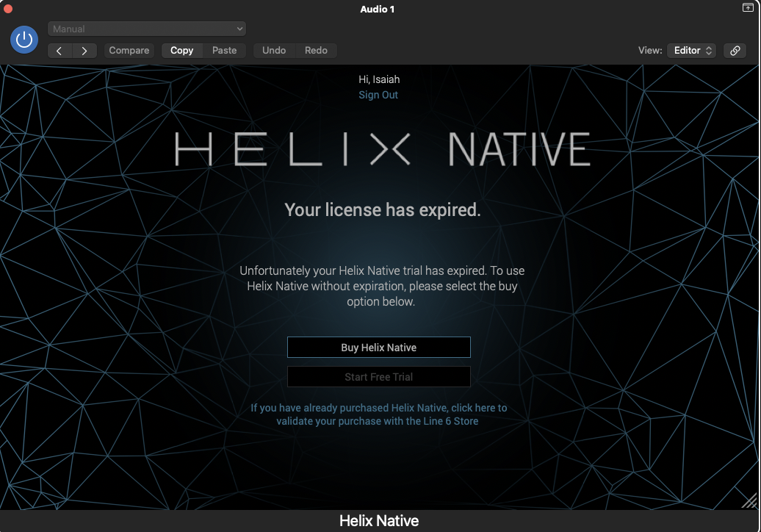Click the Buy Helix Native button
The height and width of the screenshot is (532, 761).
378,348
